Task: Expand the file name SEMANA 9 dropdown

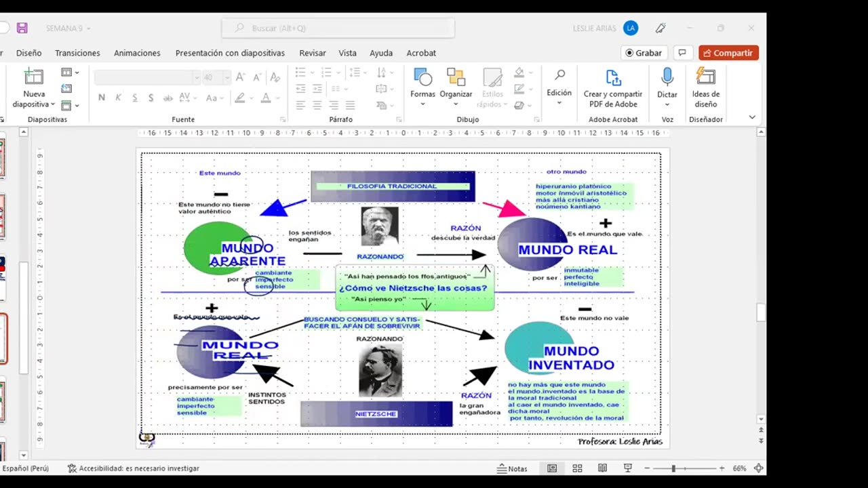Action: [x=88, y=28]
